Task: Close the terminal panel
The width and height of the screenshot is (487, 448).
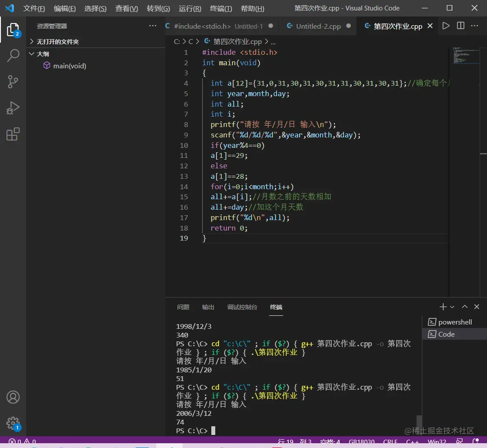Action: (x=477, y=307)
